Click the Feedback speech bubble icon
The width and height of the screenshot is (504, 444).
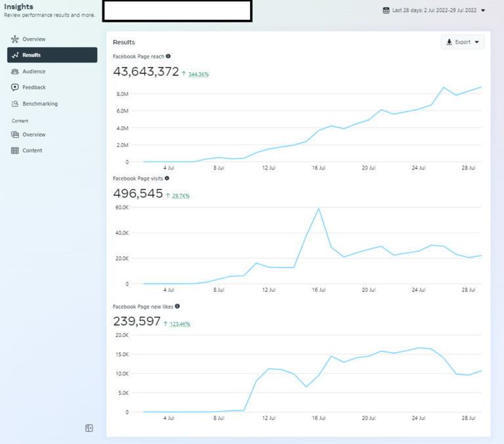pos(15,87)
